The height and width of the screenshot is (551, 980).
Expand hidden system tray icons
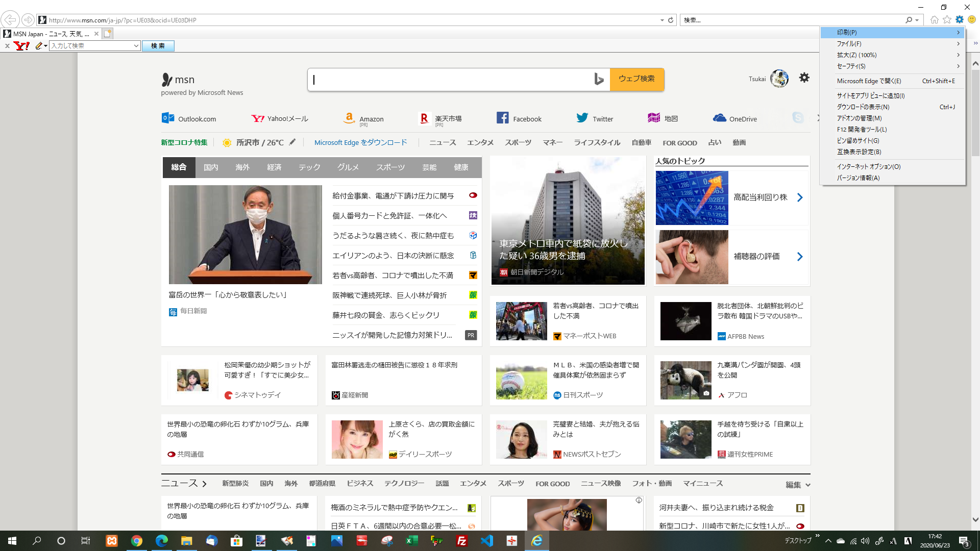pyautogui.click(x=828, y=541)
